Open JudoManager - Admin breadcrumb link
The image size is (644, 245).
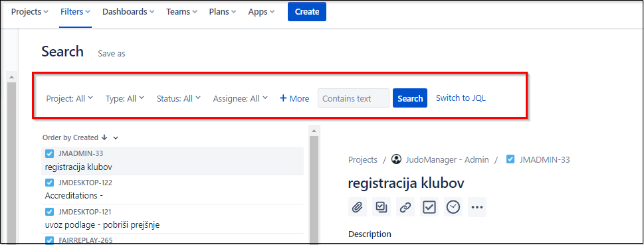point(447,159)
